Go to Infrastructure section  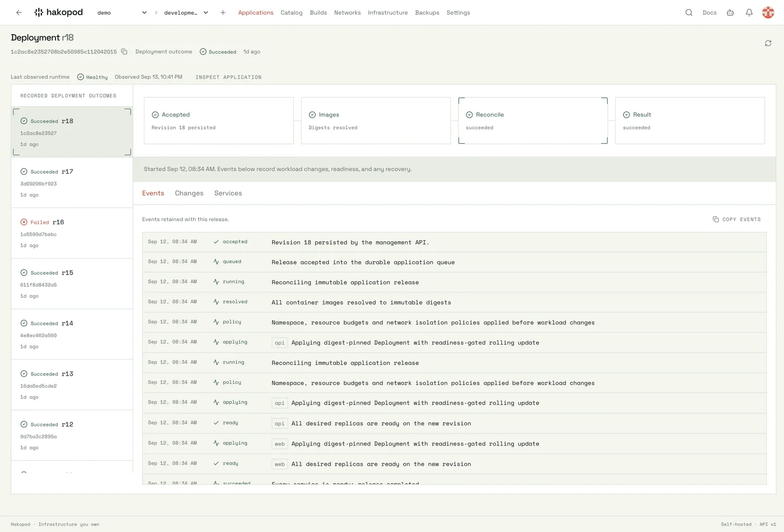[388, 13]
